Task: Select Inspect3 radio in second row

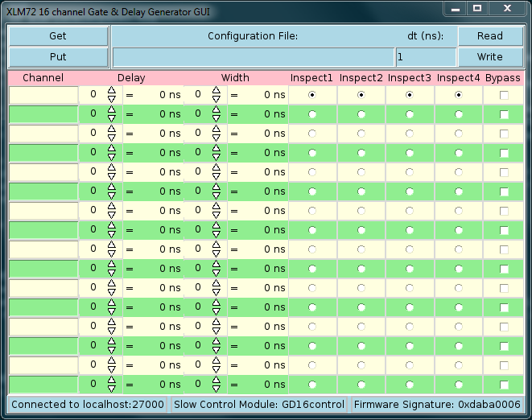Action: (410, 114)
